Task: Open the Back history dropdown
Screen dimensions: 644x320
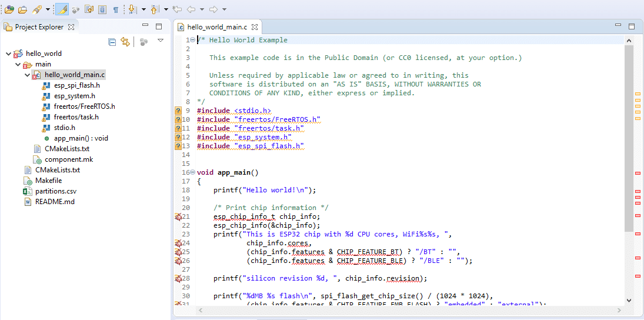Action: click(202, 9)
